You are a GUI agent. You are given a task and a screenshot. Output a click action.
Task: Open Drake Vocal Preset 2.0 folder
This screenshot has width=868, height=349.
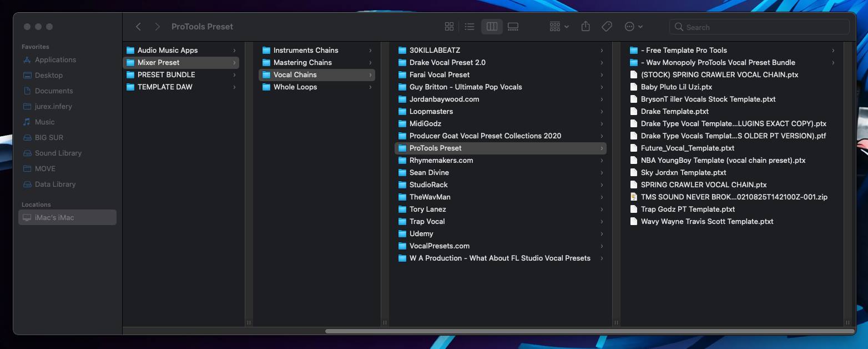tap(501, 62)
